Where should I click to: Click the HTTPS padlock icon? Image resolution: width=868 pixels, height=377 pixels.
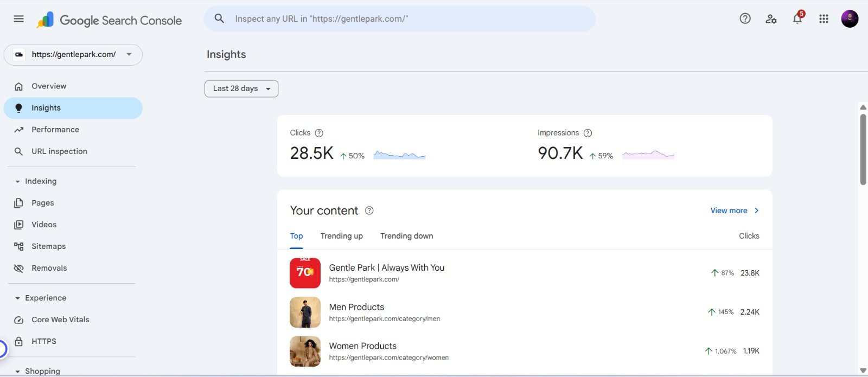tap(18, 341)
